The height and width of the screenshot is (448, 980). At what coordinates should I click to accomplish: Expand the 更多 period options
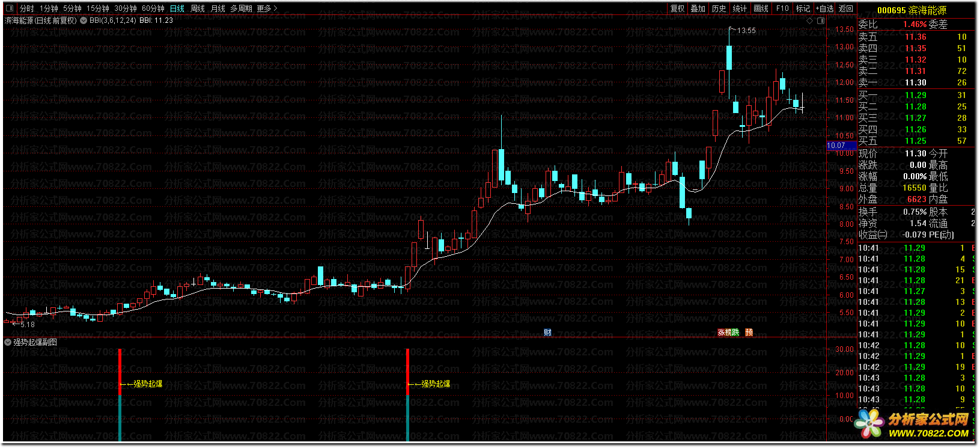click(267, 8)
